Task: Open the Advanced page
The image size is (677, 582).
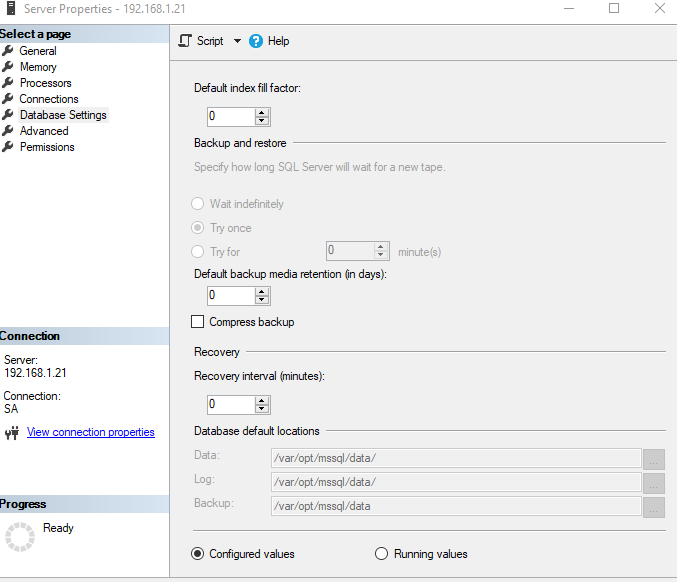Action: tap(44, 131)
